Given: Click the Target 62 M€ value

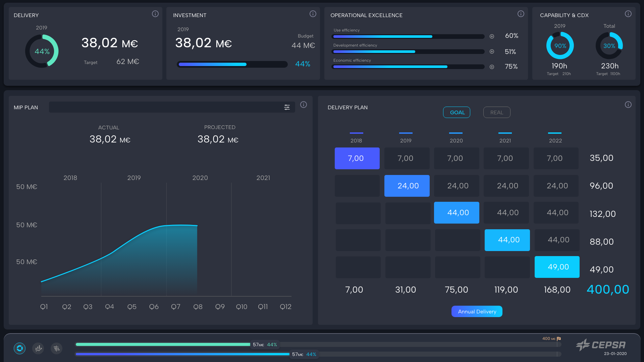Looking at the screenshot, I should point(128,62).
